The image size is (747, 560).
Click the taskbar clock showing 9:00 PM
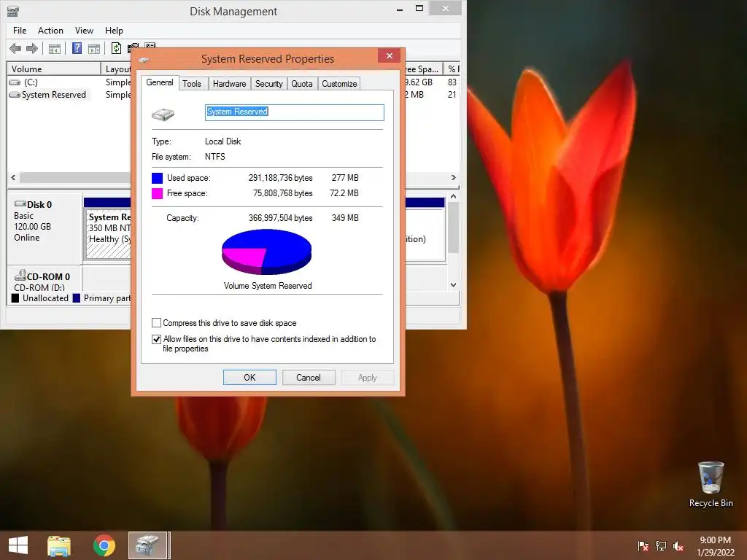715,546
